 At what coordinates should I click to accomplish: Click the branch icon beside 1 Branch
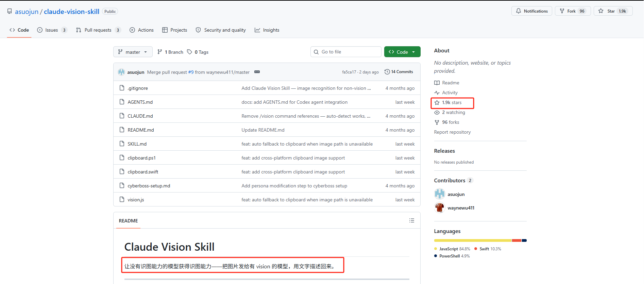(x=160, y=52)
